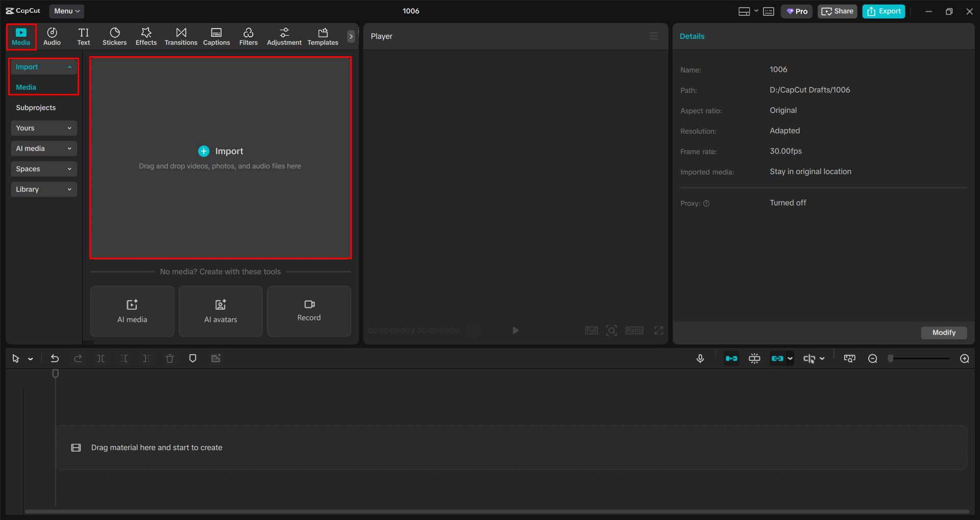Expand the Yours dropdown
This screenshot has width=980, height=520.
(x=43, y=128)
